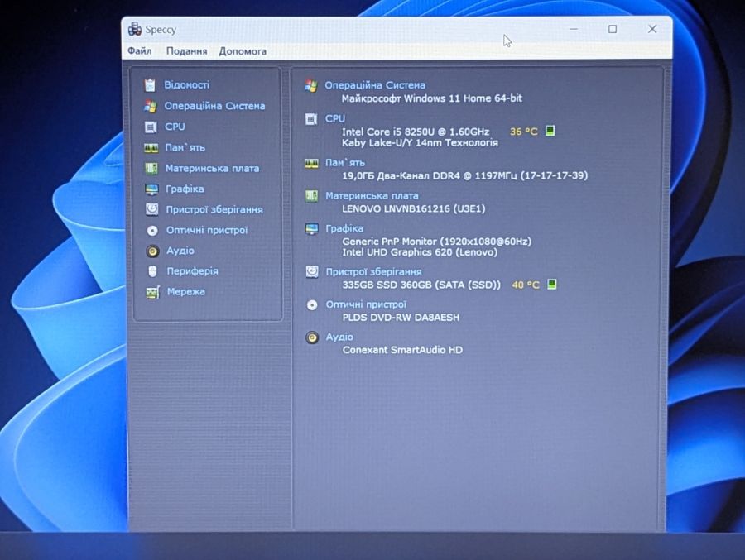The width and height of the screenshot is (745, 560).
Task: Select Материнська плата in sidebar
Action: tap(213, 168)
